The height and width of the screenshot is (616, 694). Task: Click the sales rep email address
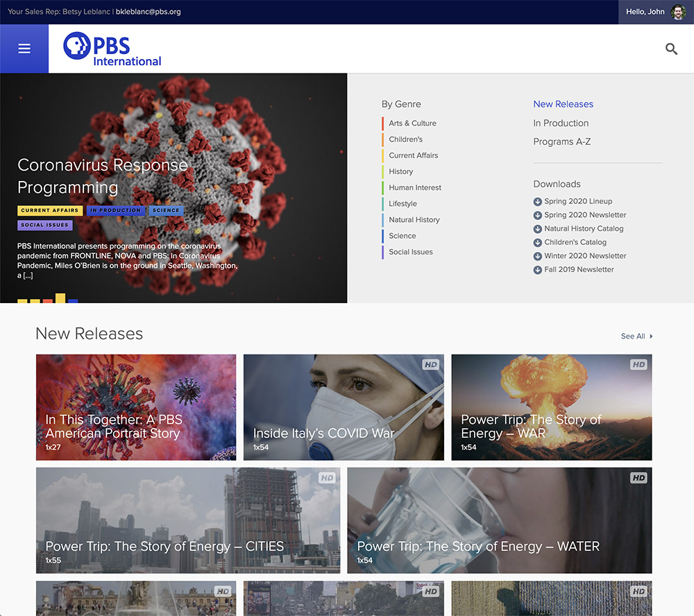pyautogui.click(x=148, y=12)
